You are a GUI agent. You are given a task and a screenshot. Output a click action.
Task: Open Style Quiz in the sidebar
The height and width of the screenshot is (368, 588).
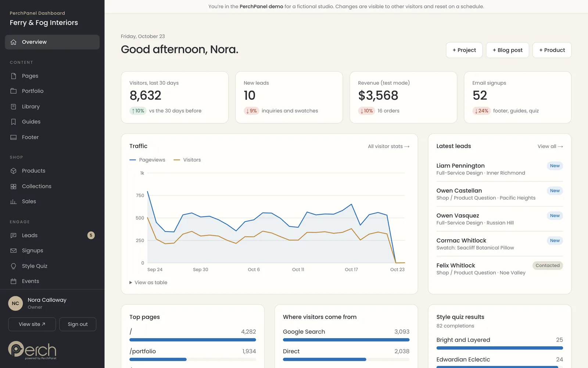52,266
